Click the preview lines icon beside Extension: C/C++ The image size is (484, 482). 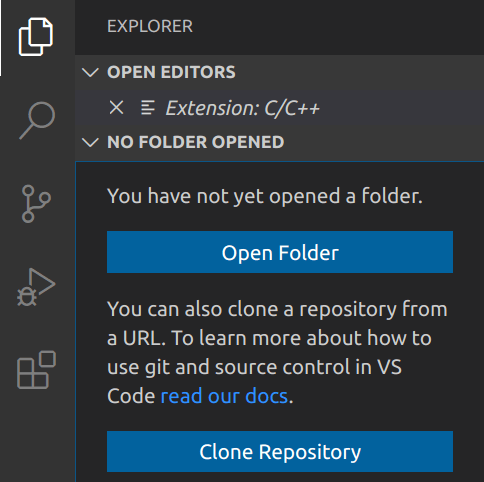pyautogui.click(x=148, y=108)
